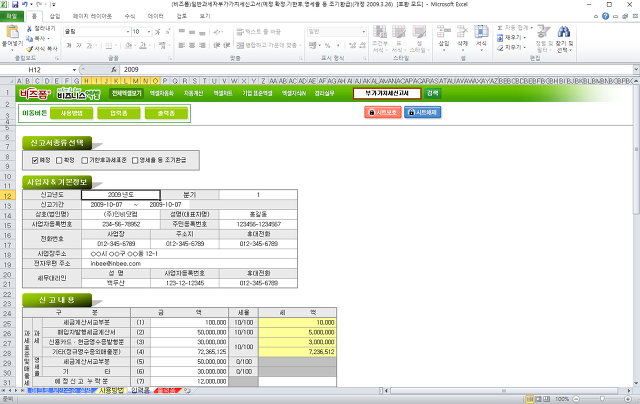This screenshot has height=404, width=640.
Task: Click the green 출력폼 navigation button
Action: [166, 113]
